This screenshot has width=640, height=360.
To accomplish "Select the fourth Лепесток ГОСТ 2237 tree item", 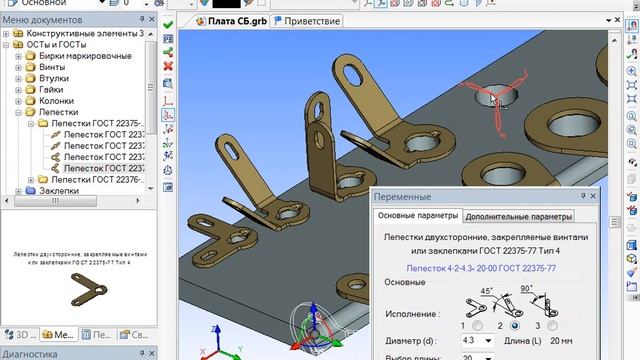I will pyautogui.click(x=98, y=168).
